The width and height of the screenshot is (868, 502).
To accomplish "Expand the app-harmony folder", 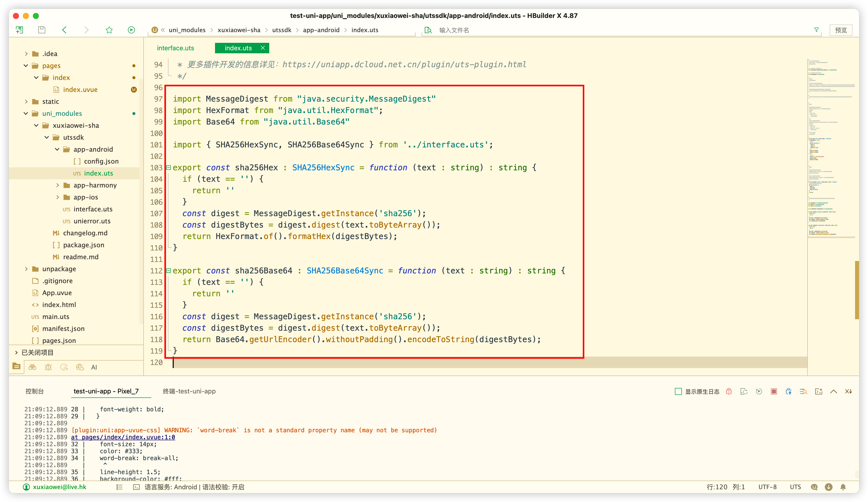I will [57, 185].
